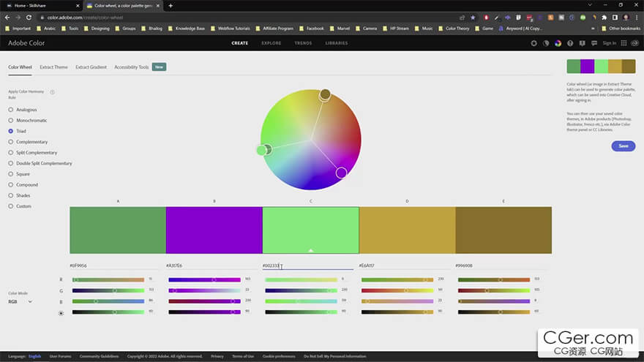
Task: Switch to the Extract Gradient tab
Action: coord(91,67)
